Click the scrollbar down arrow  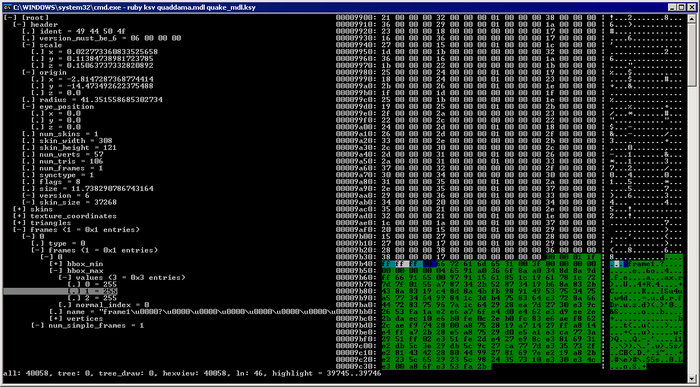(692, 379)
